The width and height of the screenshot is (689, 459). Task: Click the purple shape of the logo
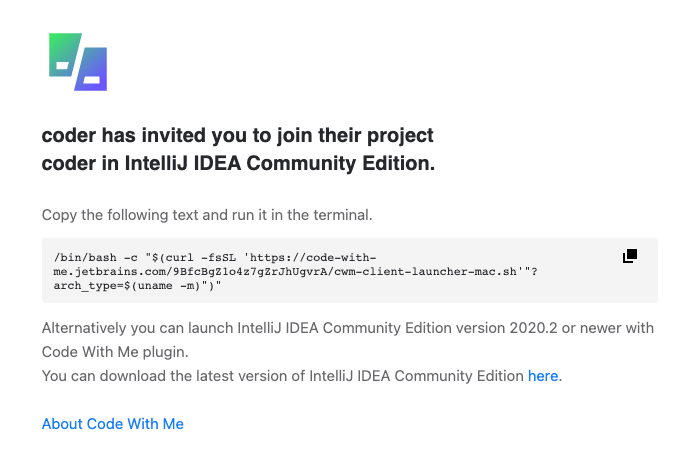pyautogui.click(x=92, y=70)
